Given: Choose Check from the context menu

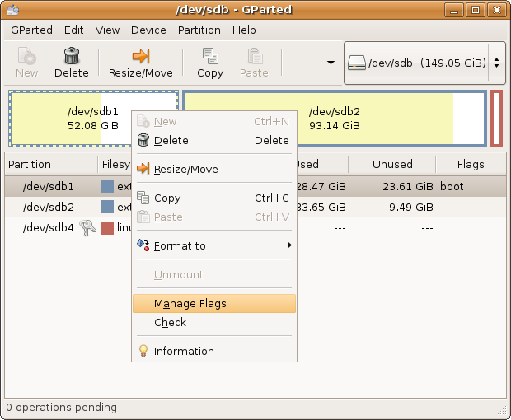Looking at the screenshot, I should (214, 322).
